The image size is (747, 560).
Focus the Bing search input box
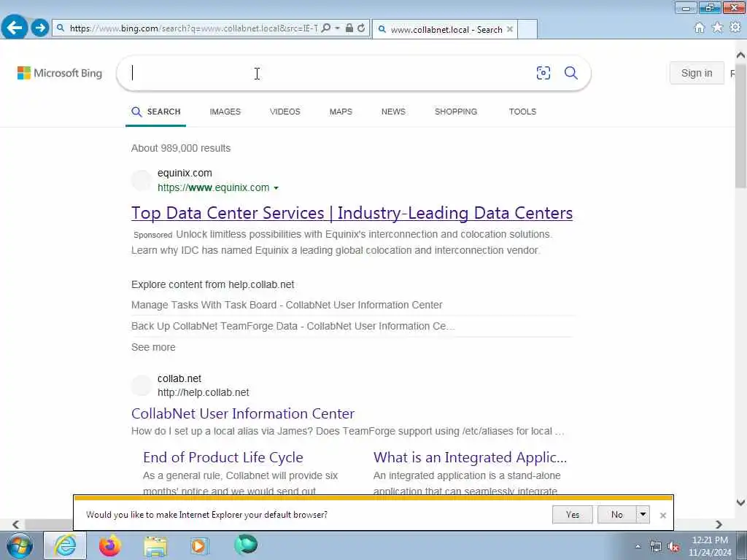329,73
